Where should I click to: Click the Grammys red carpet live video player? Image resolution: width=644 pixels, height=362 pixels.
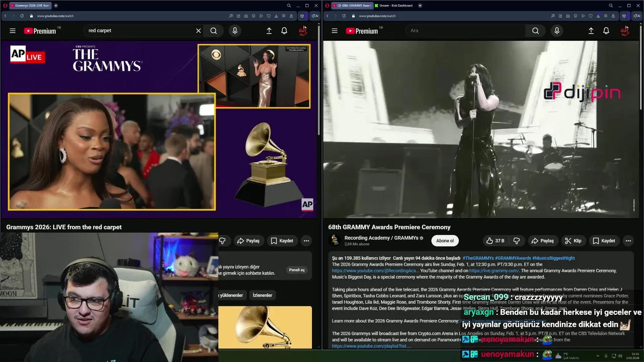point(159,129)
